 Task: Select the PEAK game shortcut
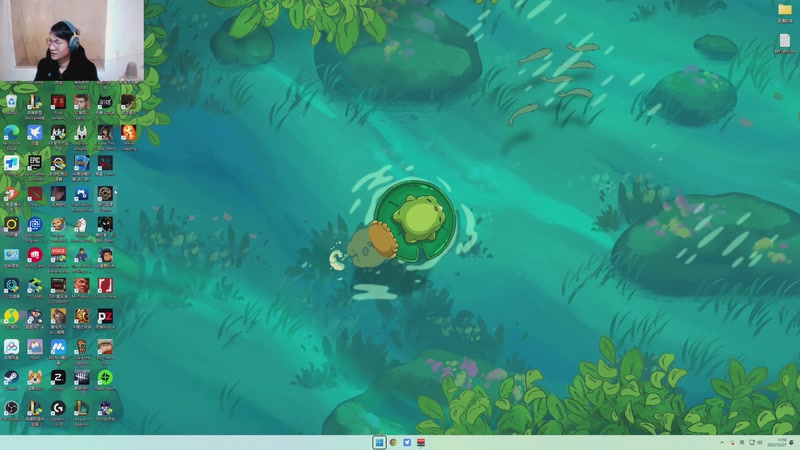click(x=35, y=347)
